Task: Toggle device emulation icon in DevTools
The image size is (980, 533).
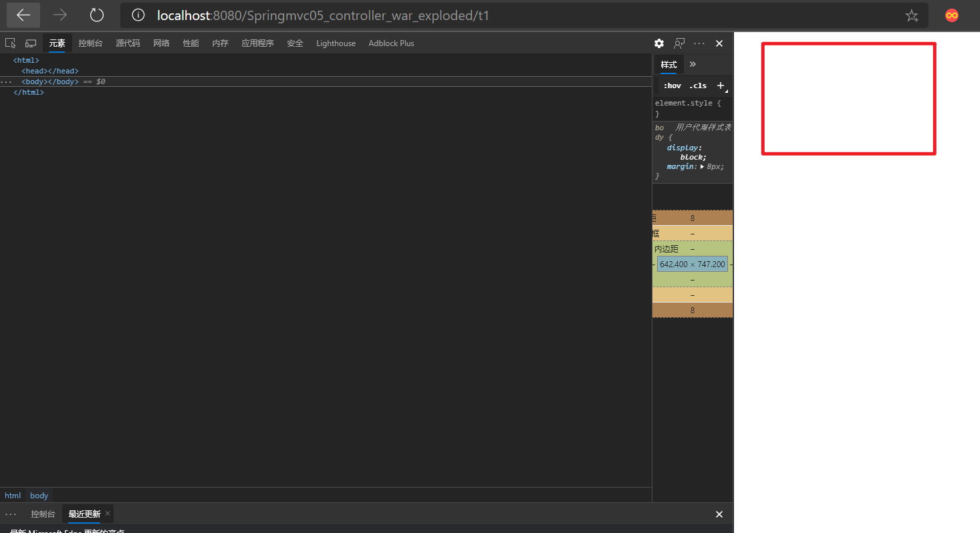Action: coord(31,43)
